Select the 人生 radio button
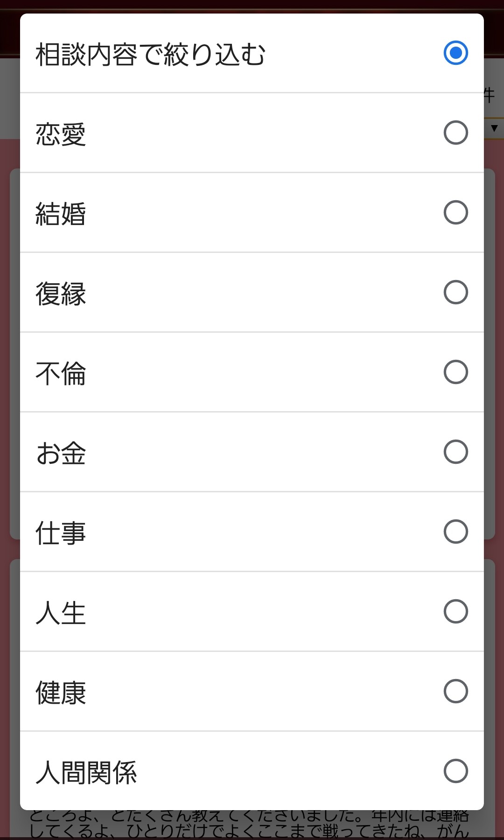The height and width of the screenshot is (840, 504). [x=455, y=611]
